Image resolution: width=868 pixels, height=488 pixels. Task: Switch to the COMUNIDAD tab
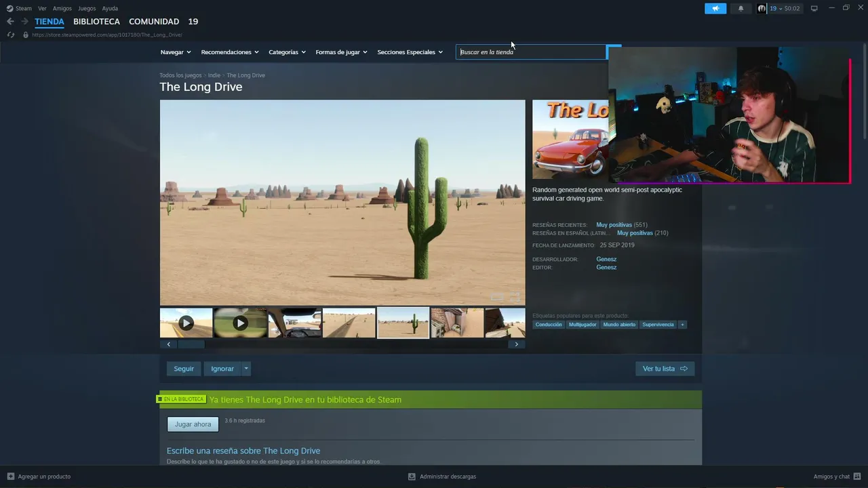pyautogui.click(x=154, y=22)
